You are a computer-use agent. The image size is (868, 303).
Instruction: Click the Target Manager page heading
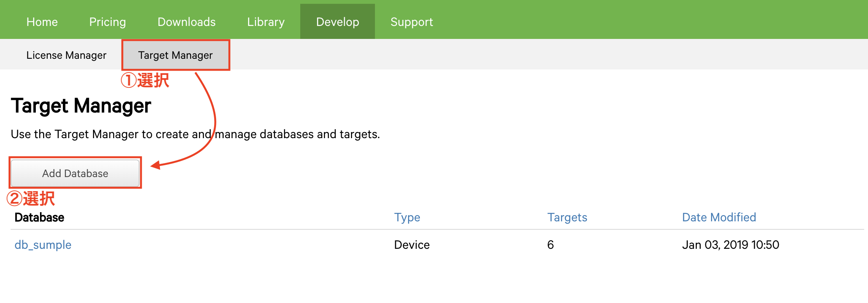(81, 106)
